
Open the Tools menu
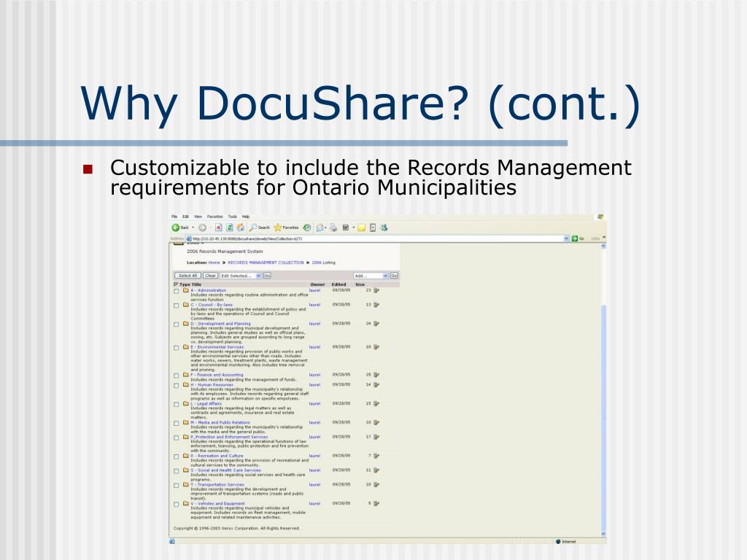tap(233, 217)
